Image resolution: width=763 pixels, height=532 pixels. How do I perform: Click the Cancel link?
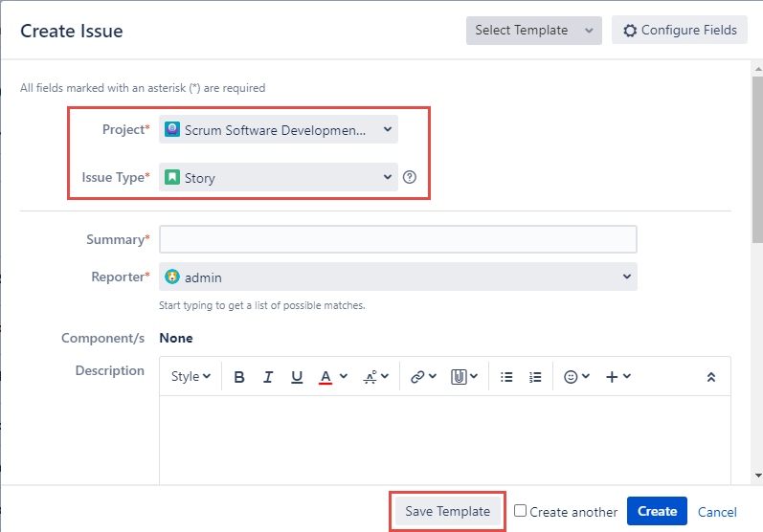point(717,512)
